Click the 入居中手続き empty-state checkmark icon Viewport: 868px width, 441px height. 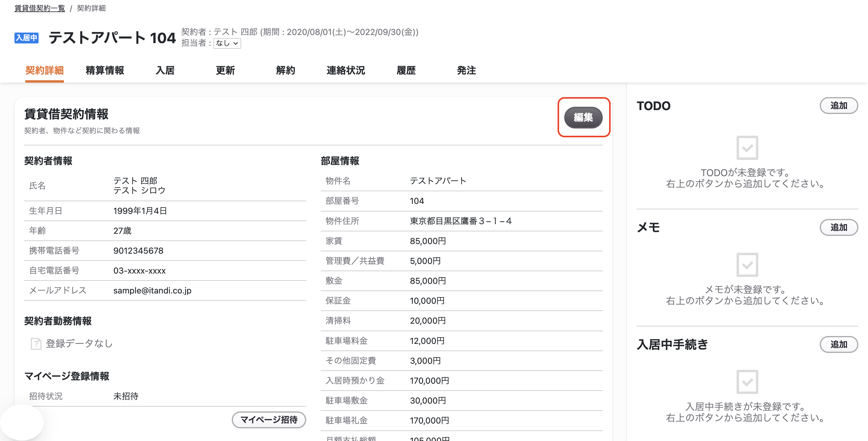[747, 382]
